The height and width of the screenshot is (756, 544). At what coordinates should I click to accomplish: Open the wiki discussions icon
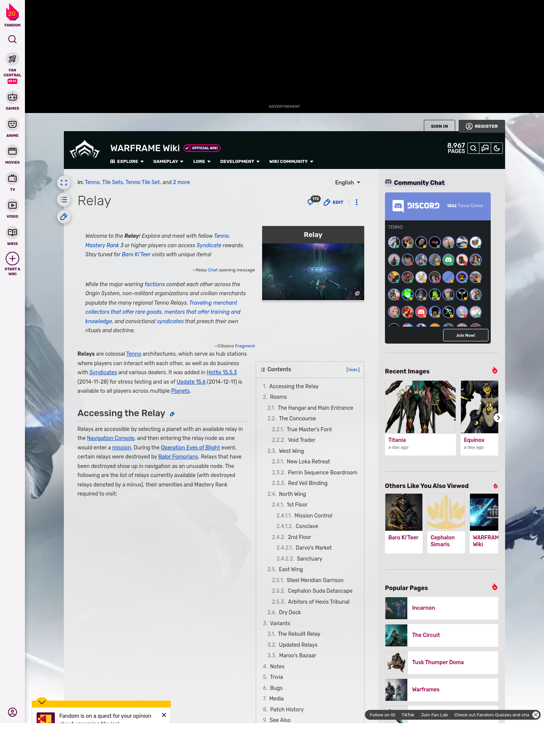click(485, 148)
